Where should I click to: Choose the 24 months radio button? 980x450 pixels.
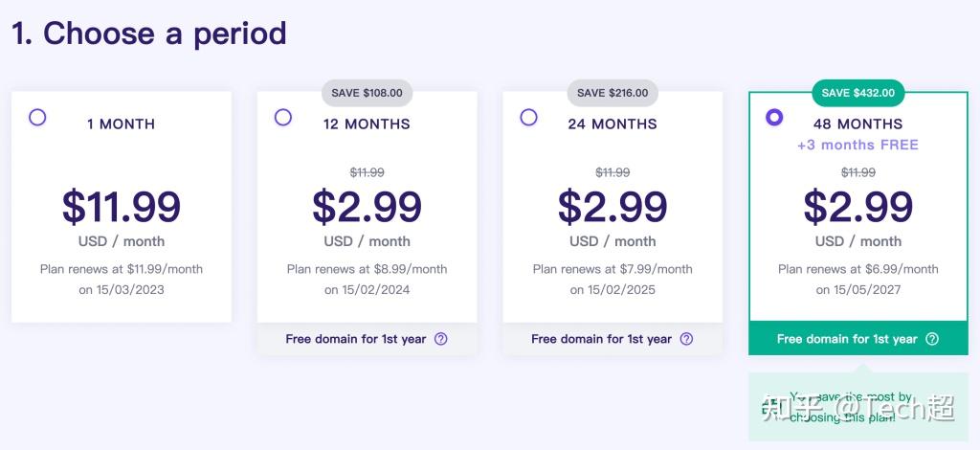tap(528, 118)
